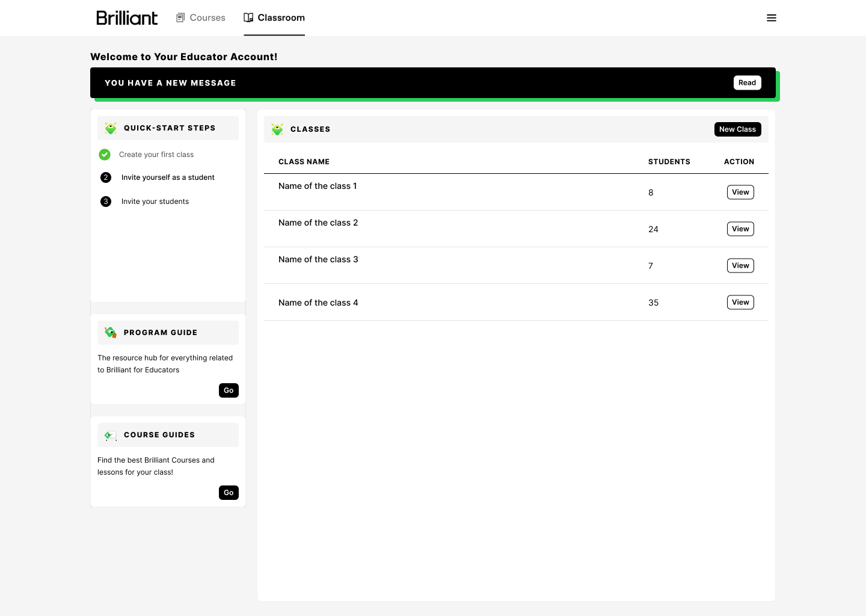Open the hamburger menu icon
The height and width of the screenshot is (616, 866).
772,18
